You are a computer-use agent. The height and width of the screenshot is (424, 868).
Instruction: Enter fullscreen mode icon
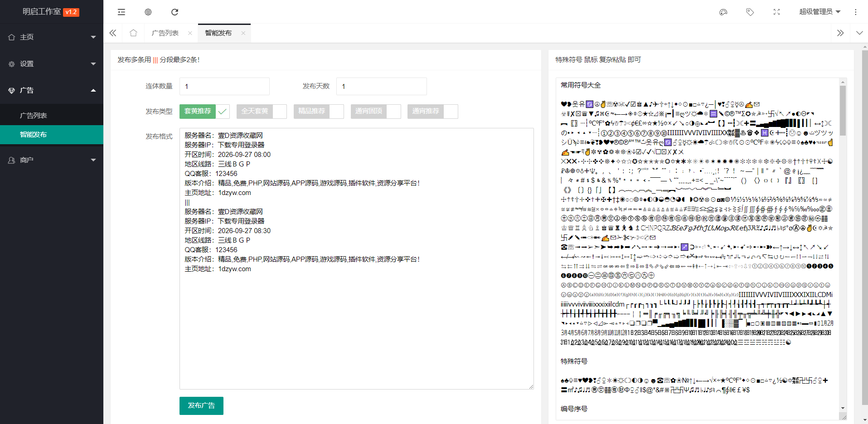click(x=776, y=12)
